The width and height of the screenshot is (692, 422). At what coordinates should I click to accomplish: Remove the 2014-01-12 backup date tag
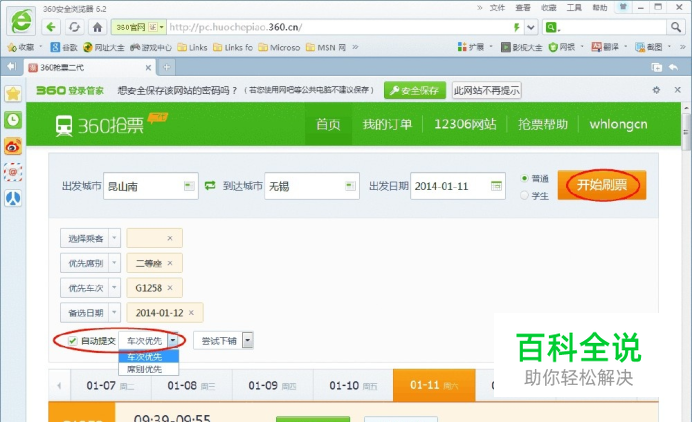[191, 313]
